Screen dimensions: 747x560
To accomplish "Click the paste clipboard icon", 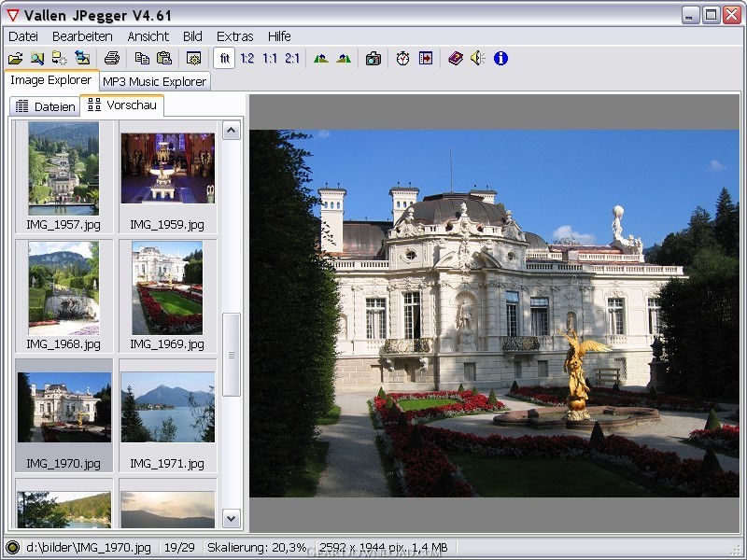I will click(164, 58).
